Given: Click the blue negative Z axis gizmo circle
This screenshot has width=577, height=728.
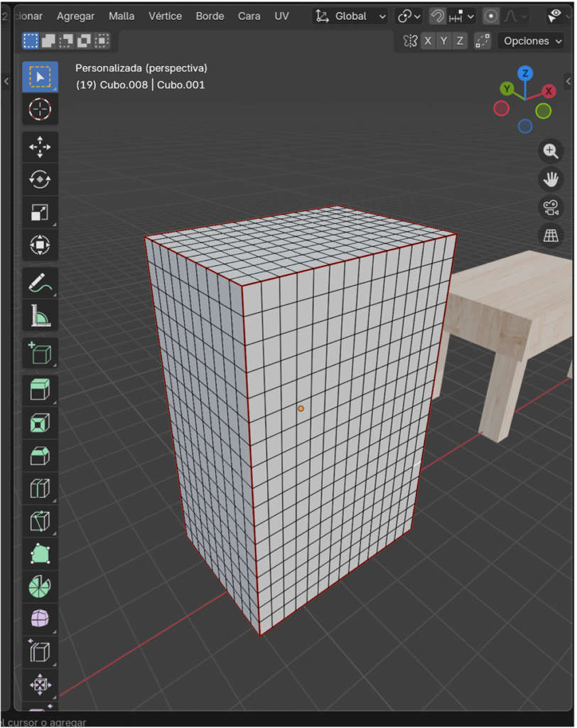Looking at the screenshot, I should pos(525,126).
